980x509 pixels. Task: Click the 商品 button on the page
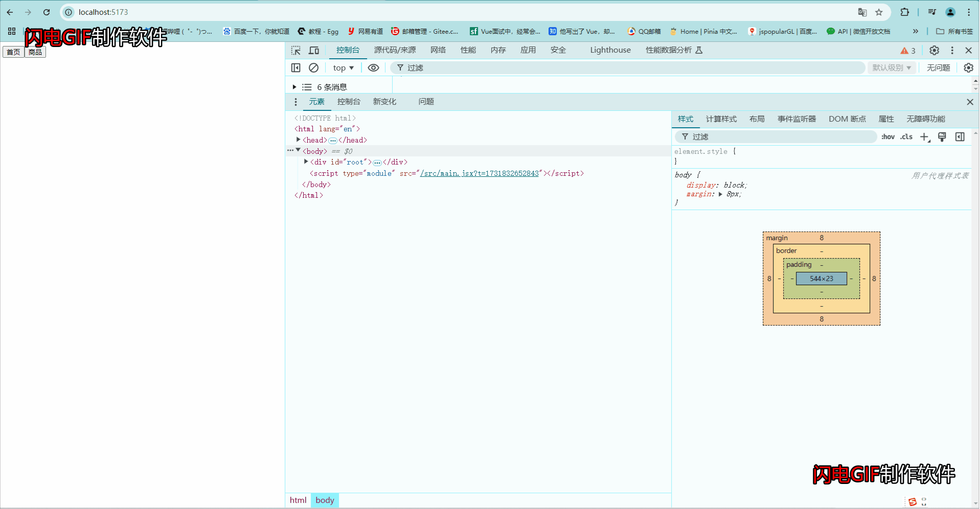(x=35, y=52)
